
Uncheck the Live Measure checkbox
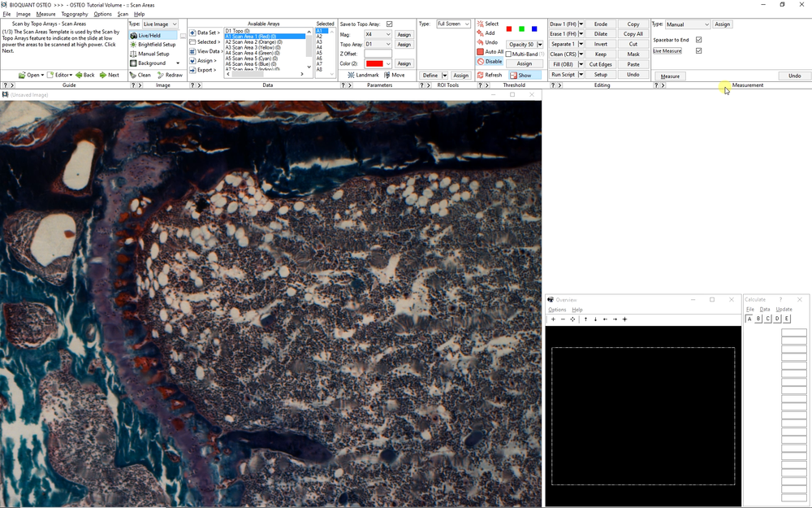pos(699,50)
